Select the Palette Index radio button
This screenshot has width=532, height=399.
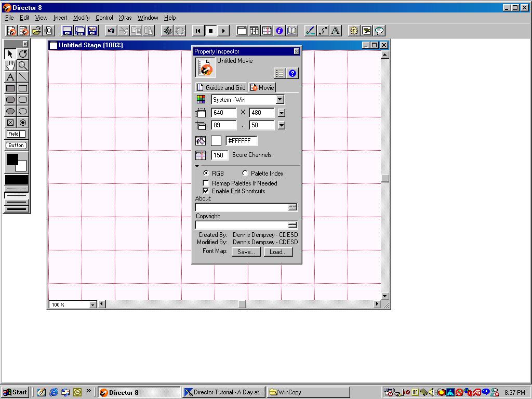tap(245, 173)
